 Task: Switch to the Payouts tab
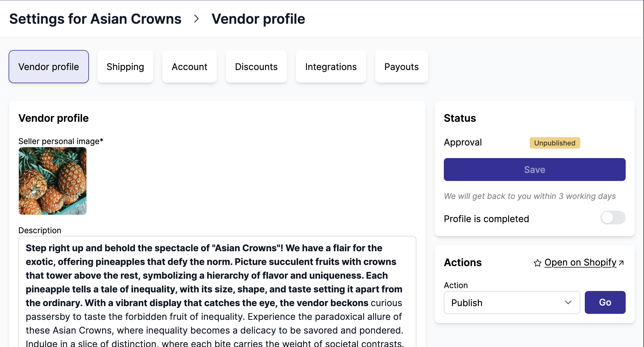pos(401,67)
